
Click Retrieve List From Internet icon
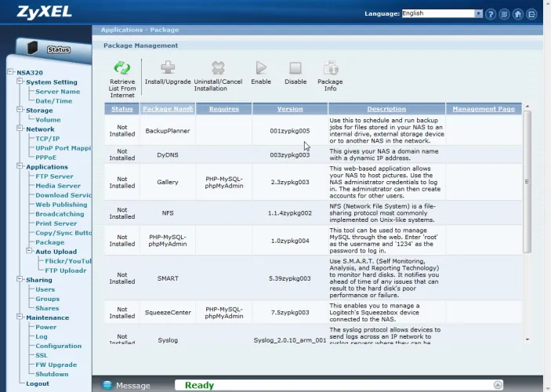[x=122, y=68]
